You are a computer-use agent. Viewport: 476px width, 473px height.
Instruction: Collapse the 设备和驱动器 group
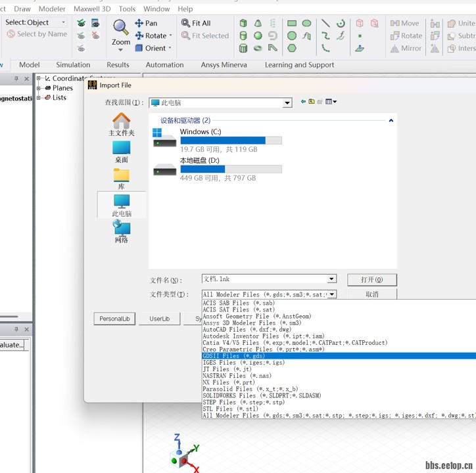click(391, 120)
